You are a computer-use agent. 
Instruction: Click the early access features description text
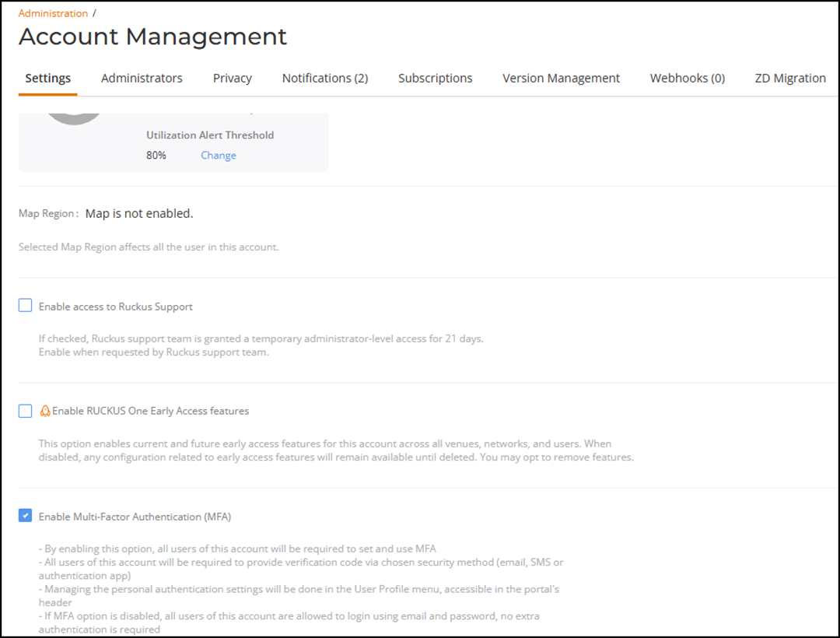pyautogui.click(x=336, y=450)
